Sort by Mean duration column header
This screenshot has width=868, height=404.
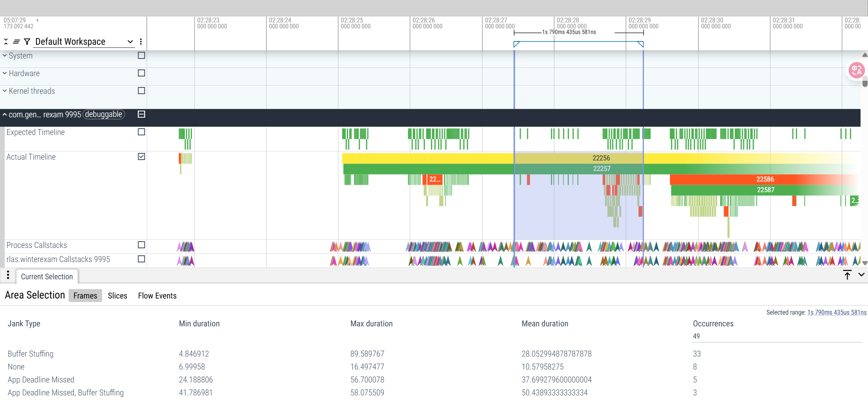click(x=545, y=324)
